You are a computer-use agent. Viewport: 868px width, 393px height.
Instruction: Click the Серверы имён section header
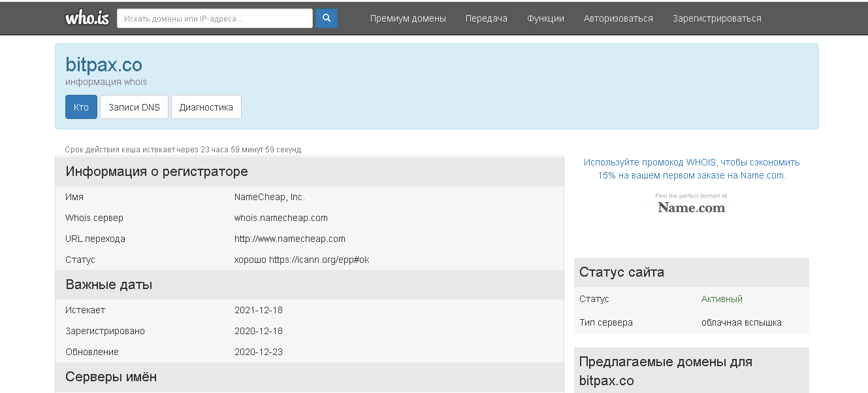[111, 377]
